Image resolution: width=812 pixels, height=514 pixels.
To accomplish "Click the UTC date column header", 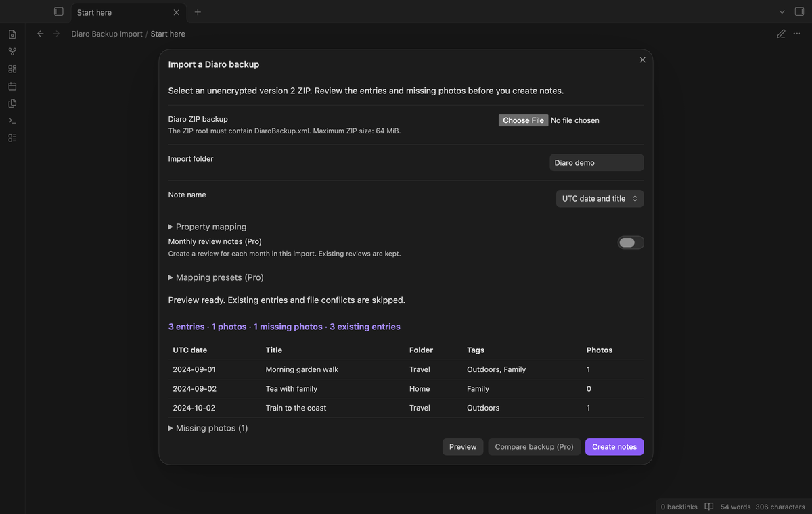I will [x=190, y=350].
